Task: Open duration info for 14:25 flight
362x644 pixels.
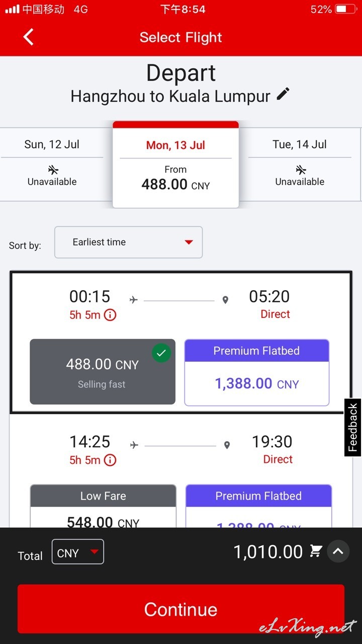Action: [110, 460]
